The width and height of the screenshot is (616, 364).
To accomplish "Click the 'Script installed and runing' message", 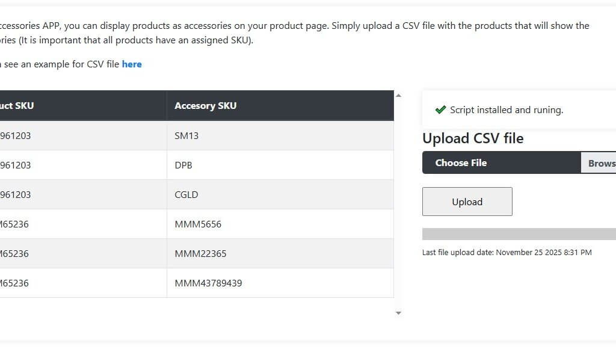I will point(507,110).
